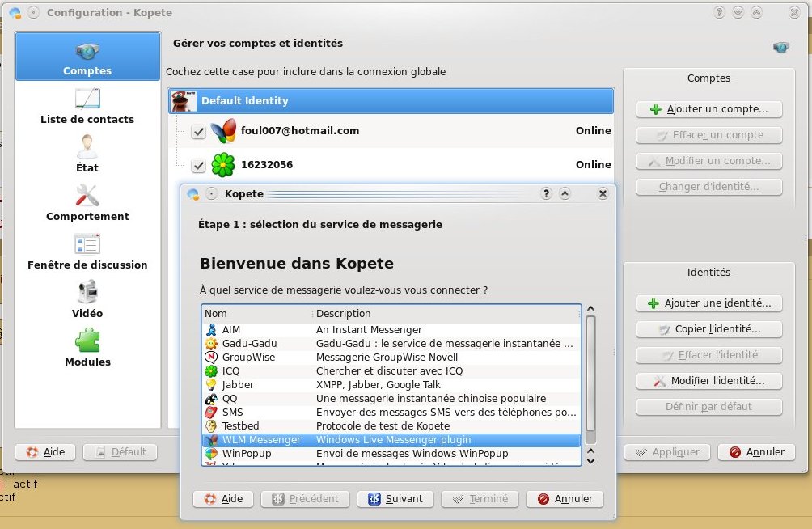The height and width of the screenshot is (529, 812).
Task: Click Appliquer in the Configuration window
Action: pos(667,452)
